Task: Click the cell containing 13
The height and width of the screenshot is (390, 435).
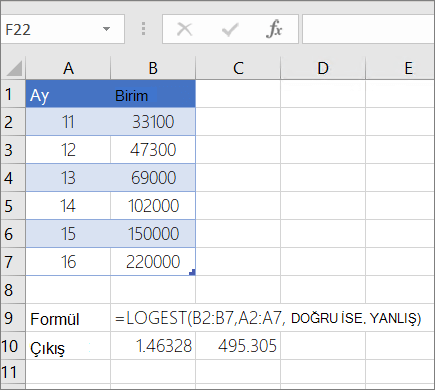Action: click(x=68, y=178)
